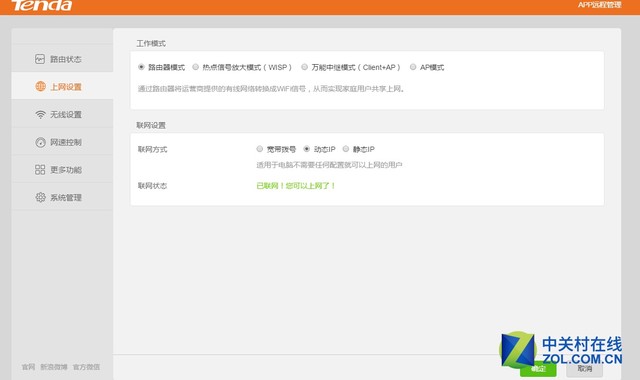Screen dimensions: 640x380
Task: Open 官方微信 footer link
Action: coord(86,367)
